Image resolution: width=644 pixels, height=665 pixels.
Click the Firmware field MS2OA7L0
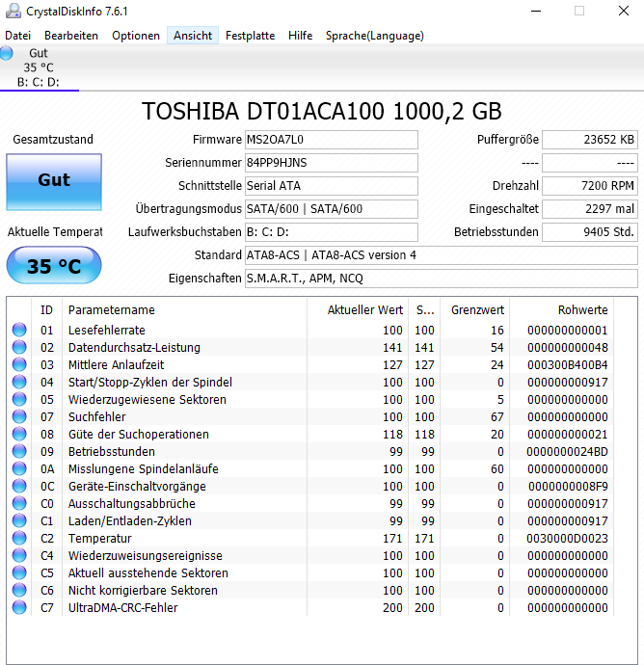[x=332, y=140]
